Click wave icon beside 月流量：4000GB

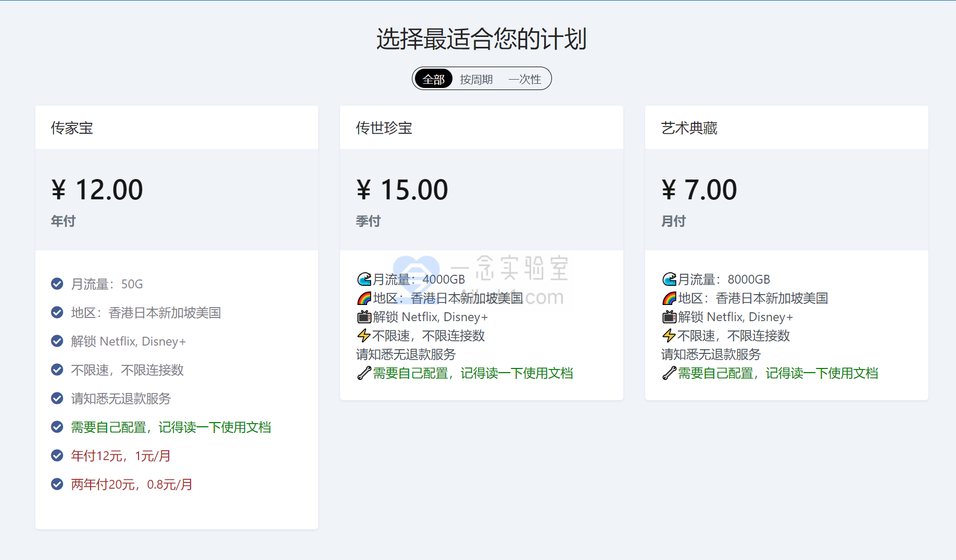364,279
